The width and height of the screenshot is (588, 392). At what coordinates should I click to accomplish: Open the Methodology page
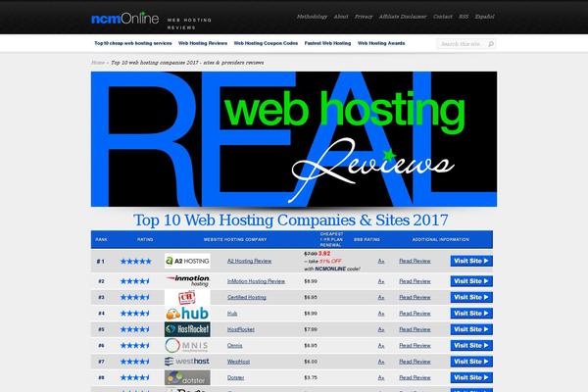click(312, 17)
